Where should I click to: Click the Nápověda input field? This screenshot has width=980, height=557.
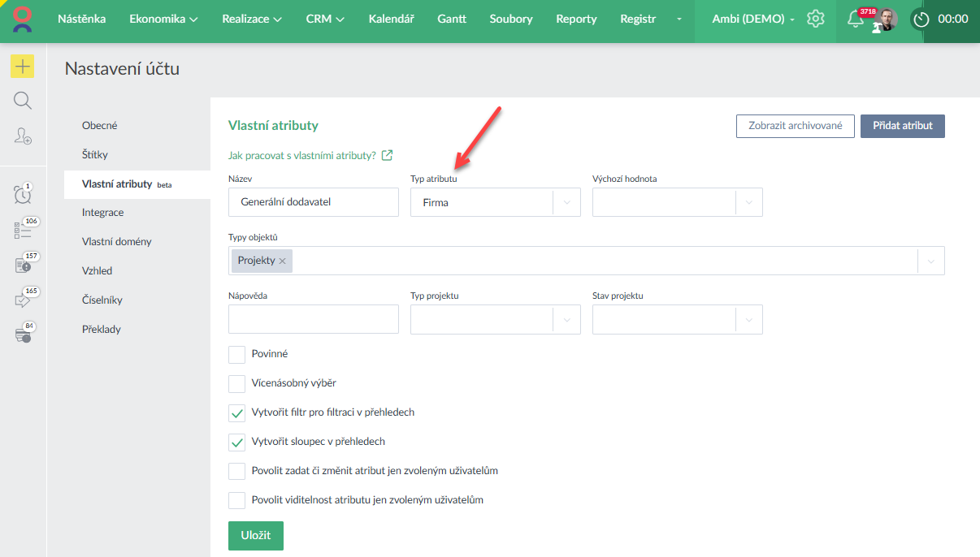tap(313, 319)
